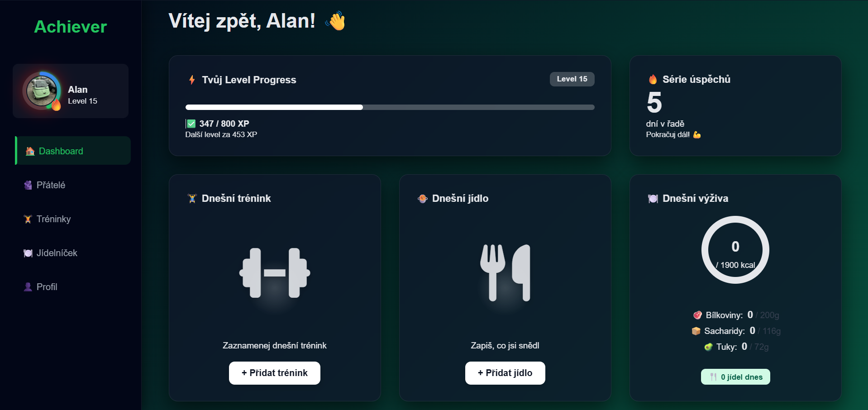Open the Tréninky section
This screenshot has height=410, width=868.
53,219
